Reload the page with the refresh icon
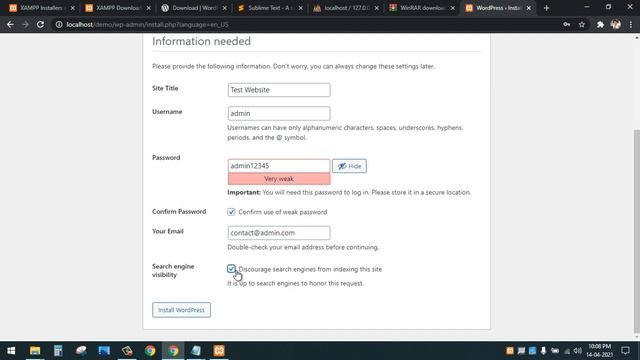 tap(40, 24)
